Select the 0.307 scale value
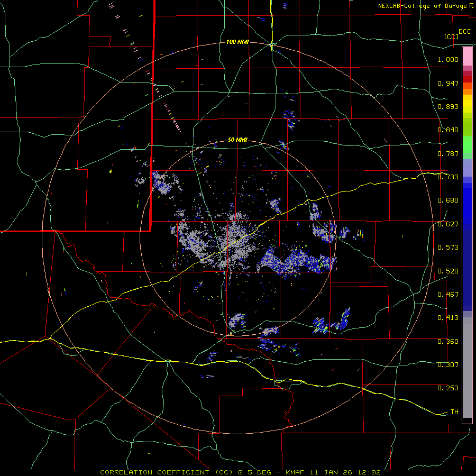 (x=448, y=365)
